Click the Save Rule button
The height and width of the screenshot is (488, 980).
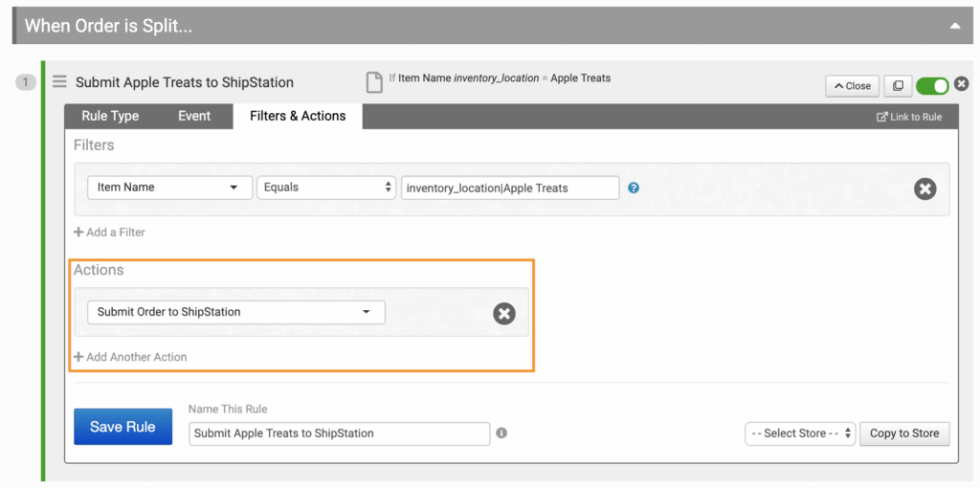(x=122, y=427)
